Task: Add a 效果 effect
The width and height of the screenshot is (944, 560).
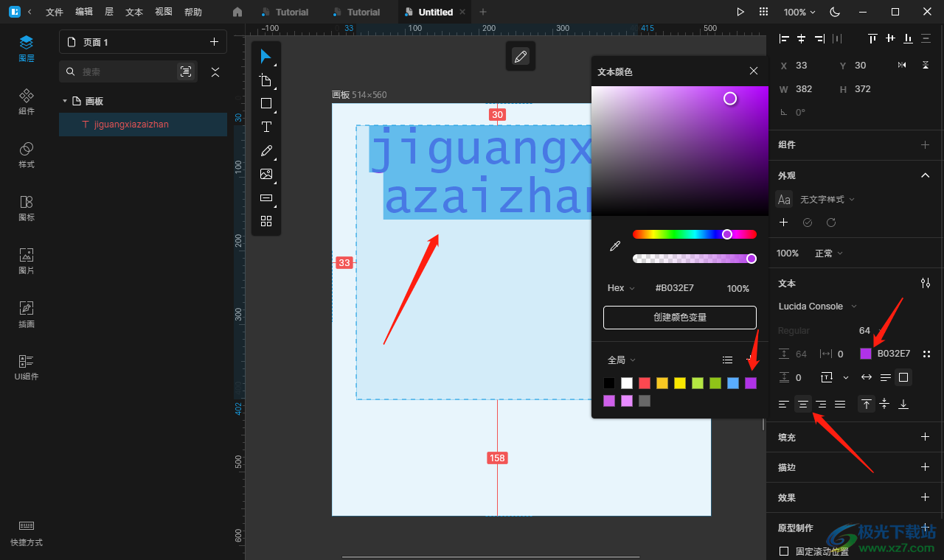Action: tap(926, 497)
